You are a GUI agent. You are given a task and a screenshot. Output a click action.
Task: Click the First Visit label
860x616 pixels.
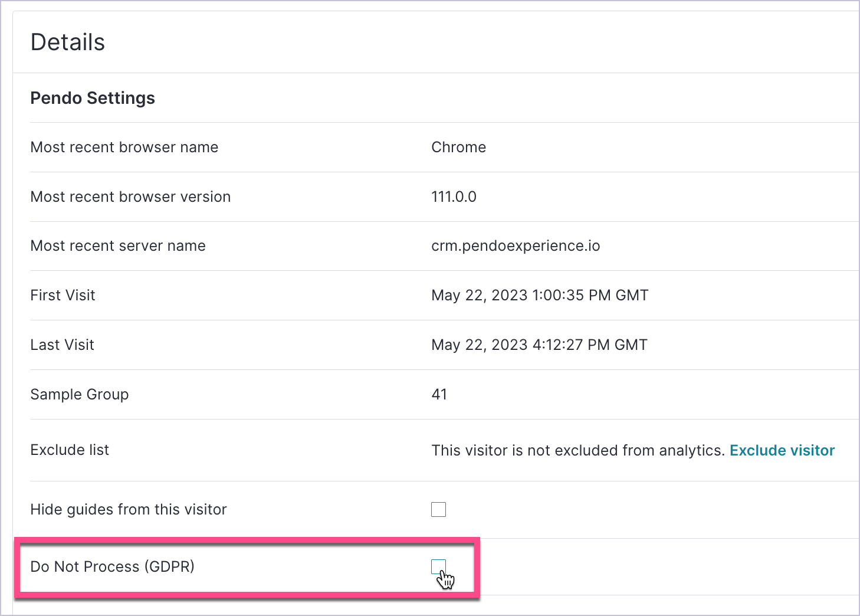tap(63, 295)
